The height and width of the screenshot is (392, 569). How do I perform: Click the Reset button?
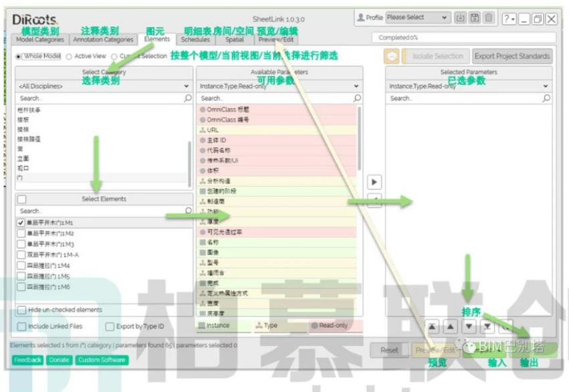389,351
